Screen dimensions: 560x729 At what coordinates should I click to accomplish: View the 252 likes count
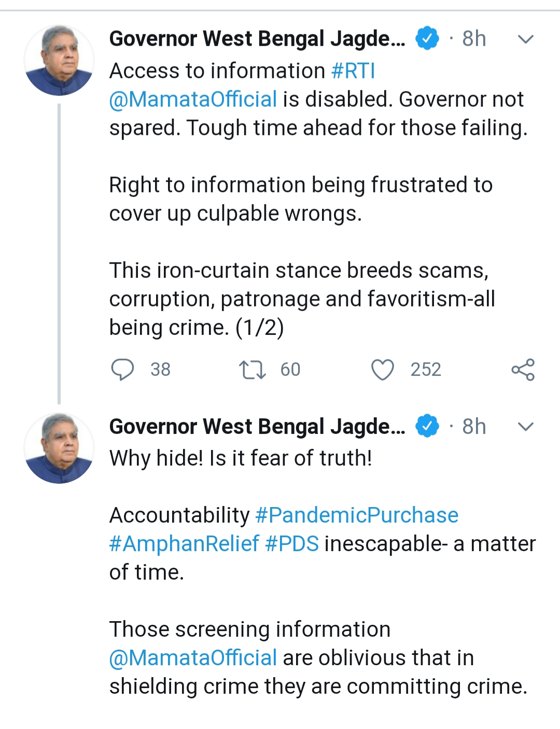(x=426, y=370)
